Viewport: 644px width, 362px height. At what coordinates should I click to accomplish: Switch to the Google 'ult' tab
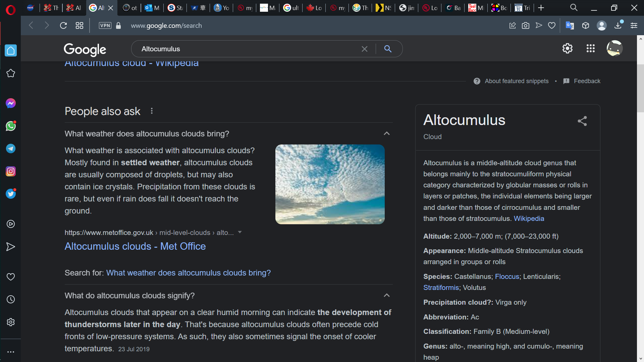[x=291, y=8]
